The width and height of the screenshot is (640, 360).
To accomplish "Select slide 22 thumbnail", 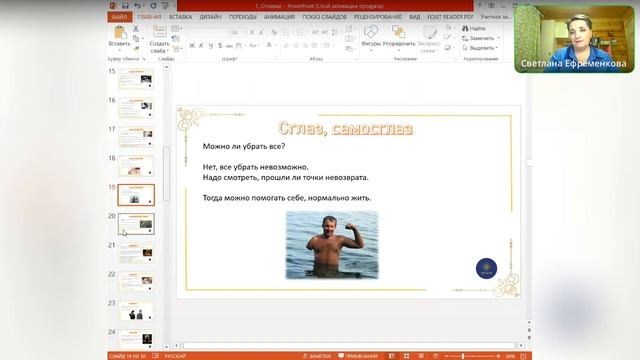I will 136,282.
